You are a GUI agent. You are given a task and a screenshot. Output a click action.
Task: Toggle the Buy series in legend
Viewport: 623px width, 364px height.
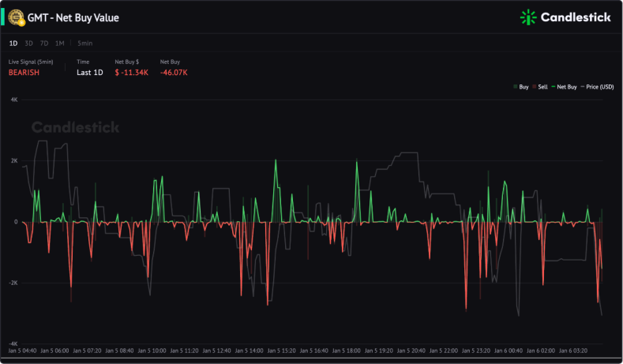(521, 87)
